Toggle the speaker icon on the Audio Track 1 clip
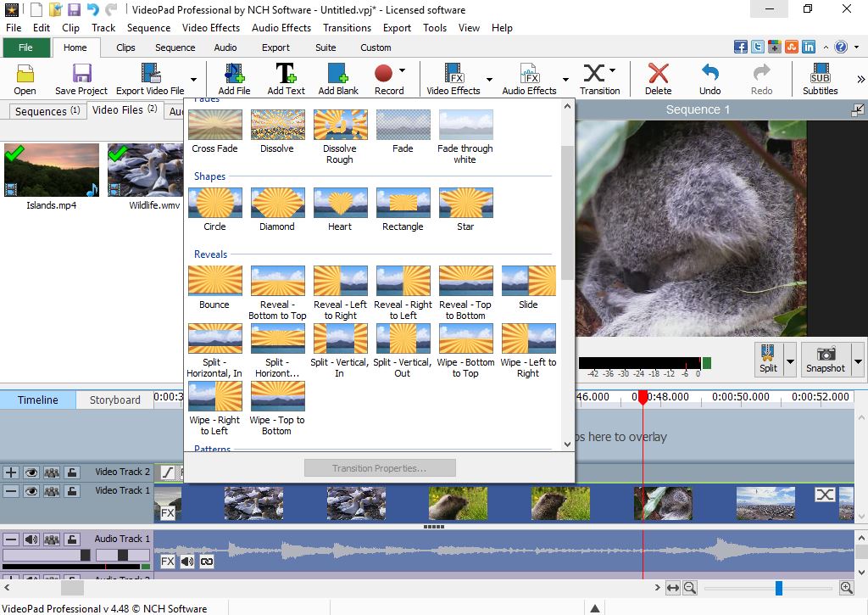 pos(187,562)
